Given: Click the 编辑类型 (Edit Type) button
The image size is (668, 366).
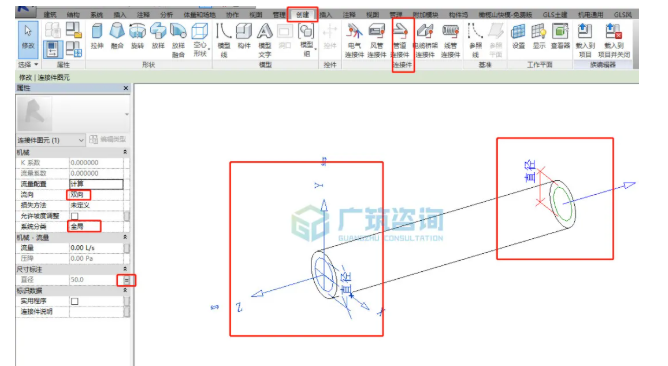Looking at the screenshot, I should [108, 139].
